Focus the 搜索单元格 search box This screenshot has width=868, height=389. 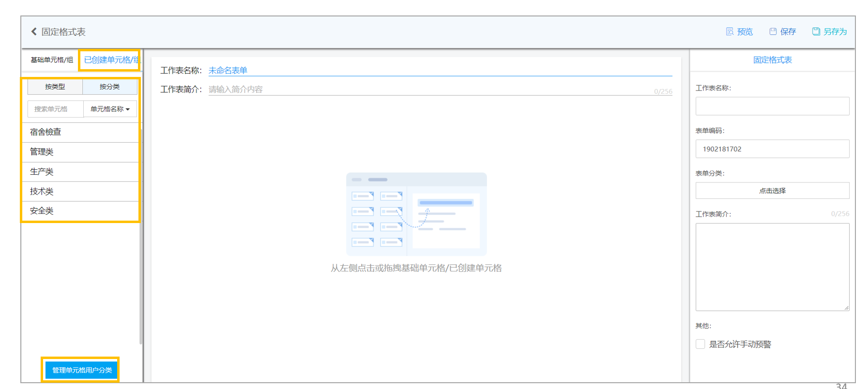point(56,109)
